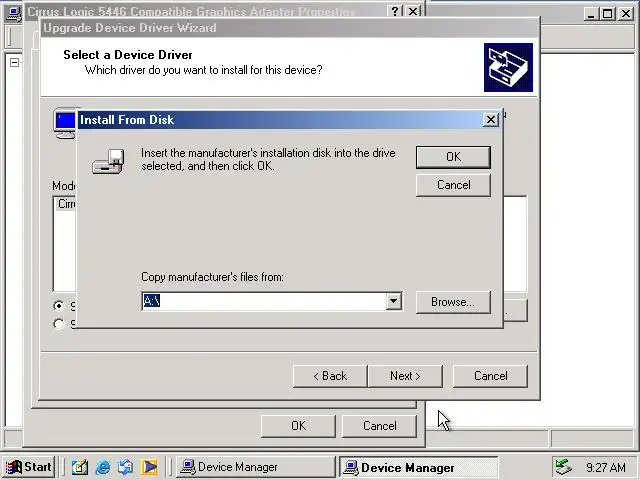The image size is (640, 480).
Task: Select the second, unchecked radio button in wizard
Action: 59,324
